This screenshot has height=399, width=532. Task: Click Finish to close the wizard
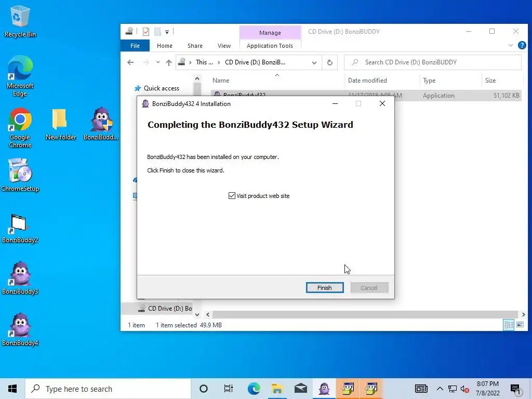[325, 287]
